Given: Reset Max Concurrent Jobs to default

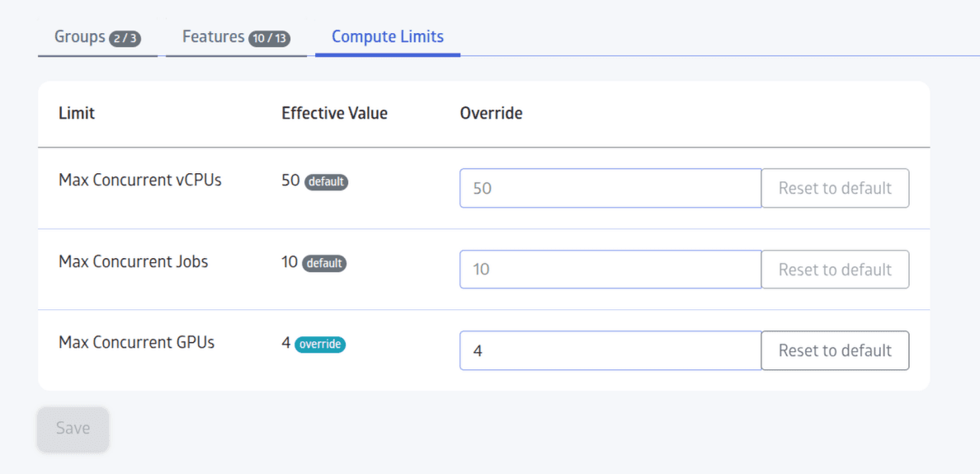Looking at the screenshot, I should coord(835,270).
